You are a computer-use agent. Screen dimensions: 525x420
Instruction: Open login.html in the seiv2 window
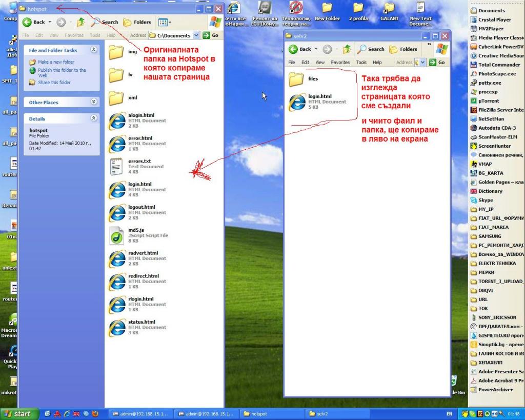[297, 102]
